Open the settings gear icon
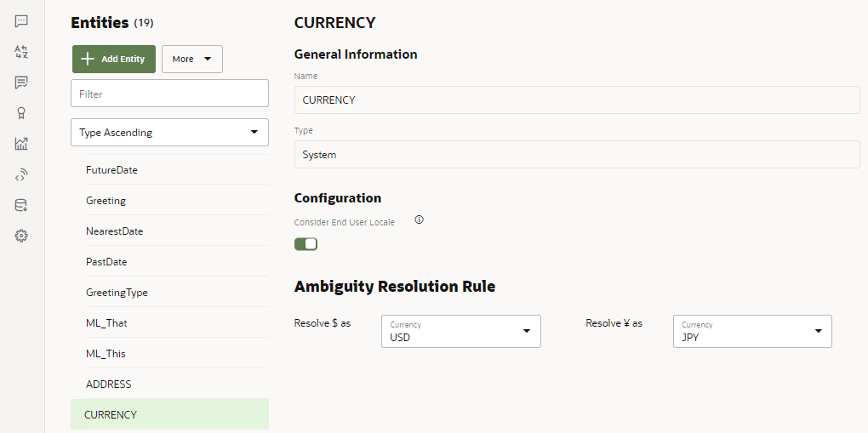868x433 pixels. [22, 236]
